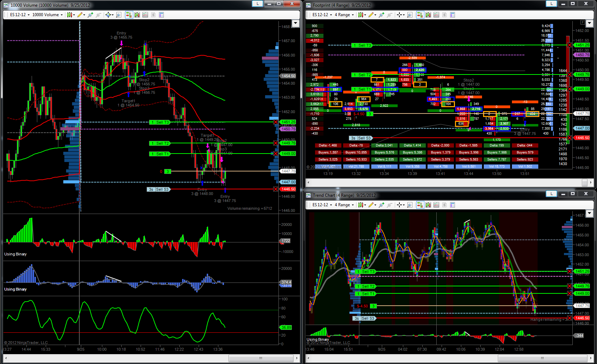Image resolution: width=597 pixels, height=364 pixels.
Task: Zoom in on the Footprint chart
Action: [381, 15]
